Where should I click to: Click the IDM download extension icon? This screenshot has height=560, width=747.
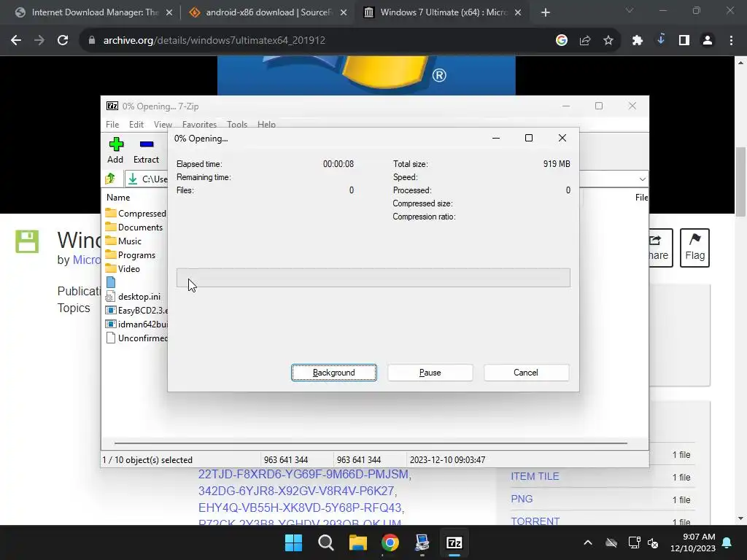coord(661,40)
